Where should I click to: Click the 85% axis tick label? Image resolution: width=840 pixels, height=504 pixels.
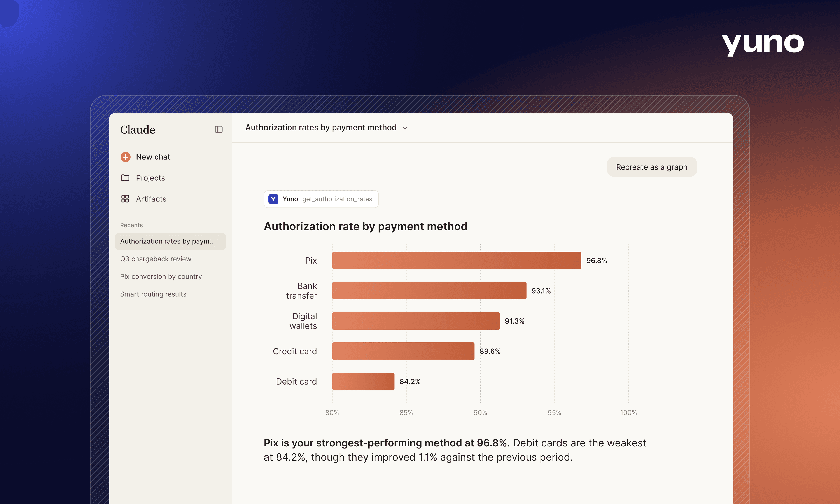click(406, 412)
